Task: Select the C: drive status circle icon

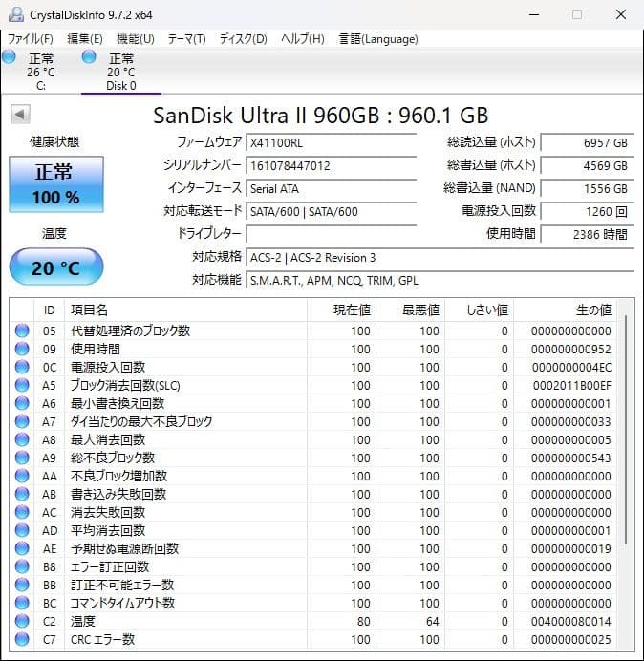Action: (x=9, y=57)
